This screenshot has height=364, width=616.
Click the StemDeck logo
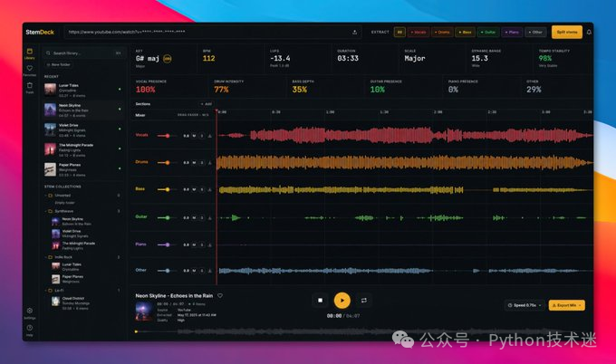(40, 33)
